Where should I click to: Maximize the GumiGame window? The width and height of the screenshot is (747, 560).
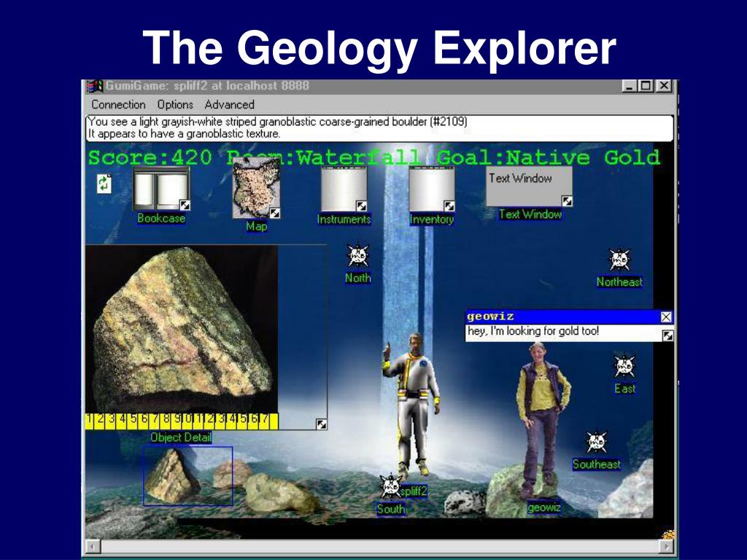(646, 86)
